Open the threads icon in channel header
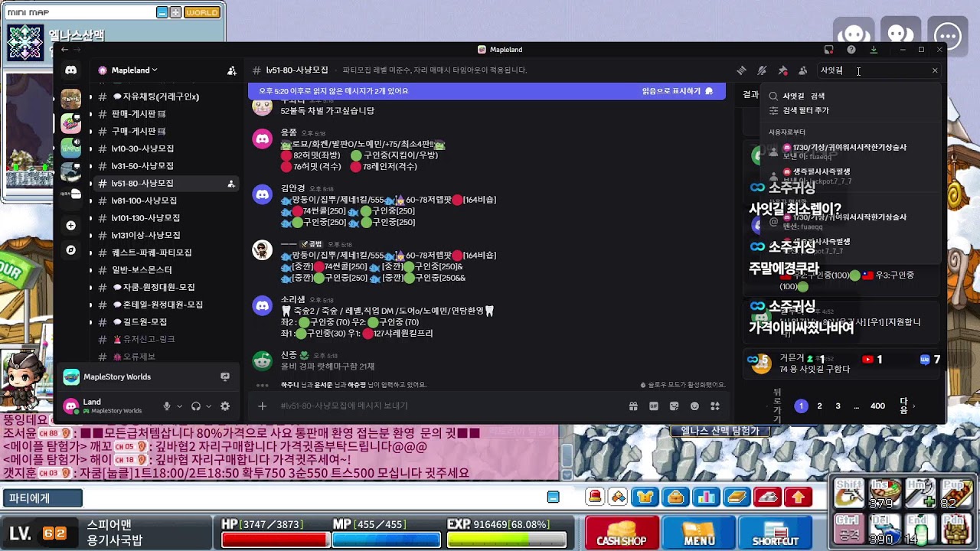 tap(741, 70)
